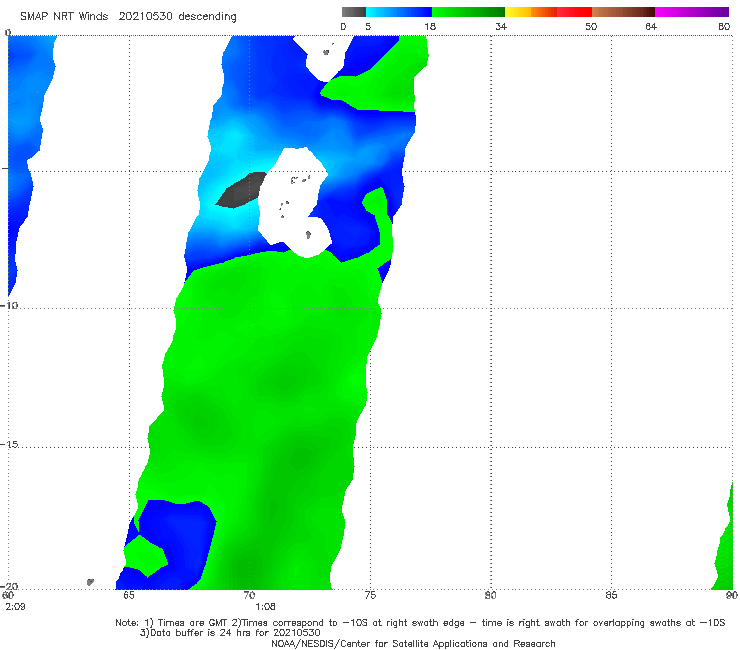
Task: Click the "-10" latitude axis label
Action: click(x=9, y=305)
